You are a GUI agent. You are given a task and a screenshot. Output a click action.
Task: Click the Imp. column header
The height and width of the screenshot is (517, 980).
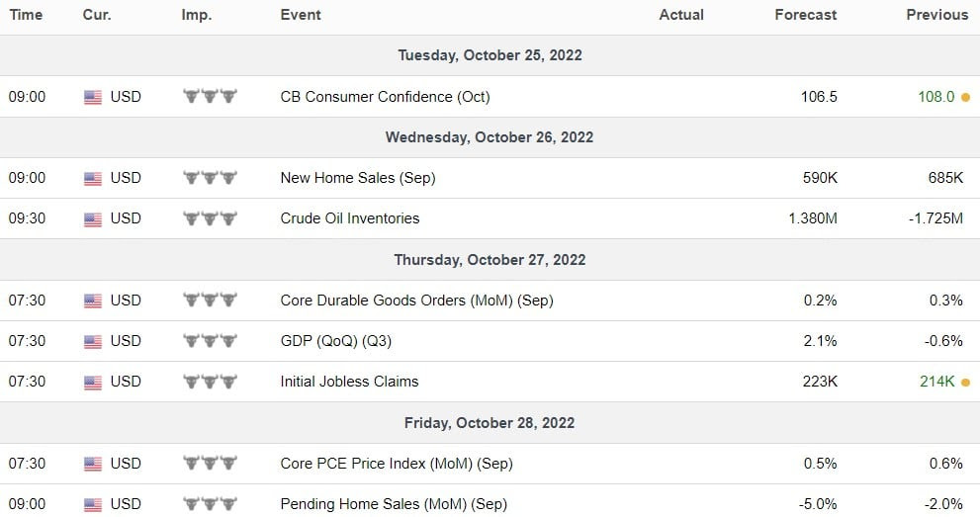[196, 15]
